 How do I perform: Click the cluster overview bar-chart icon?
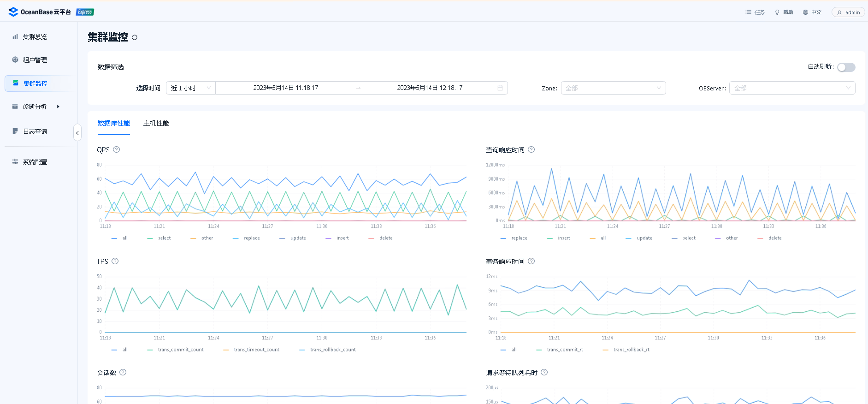15,36
